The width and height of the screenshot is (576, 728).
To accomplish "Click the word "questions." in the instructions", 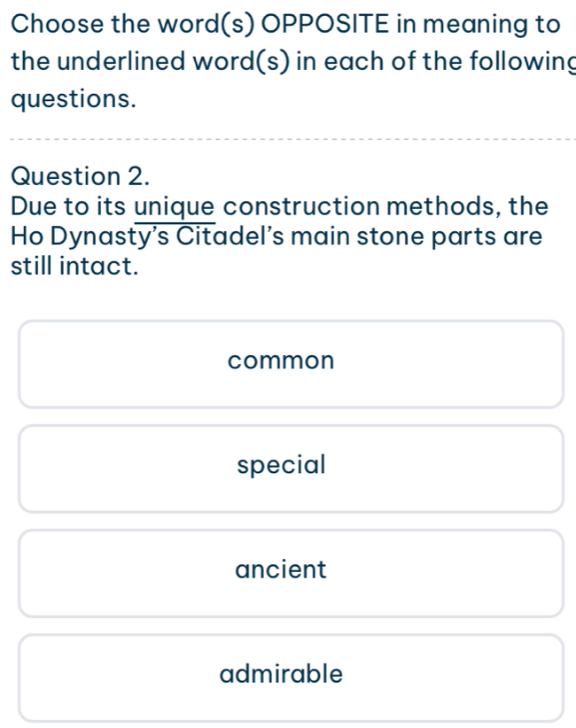I will point(74,98).
